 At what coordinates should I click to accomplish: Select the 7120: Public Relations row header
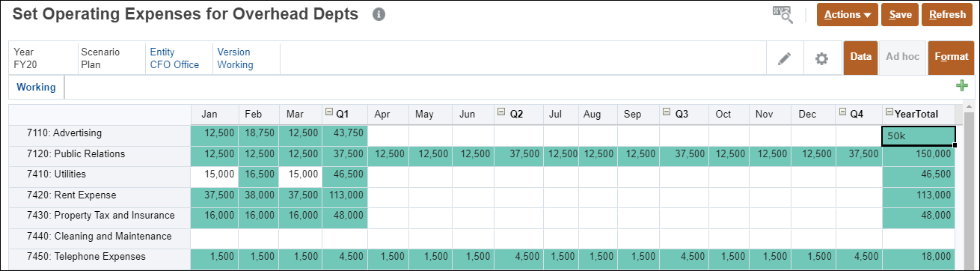[99, 156]
